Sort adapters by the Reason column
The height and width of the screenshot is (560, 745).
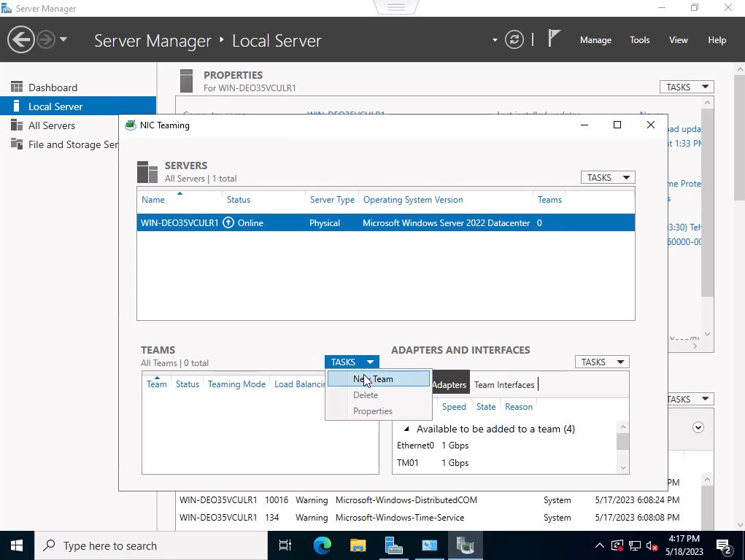[x=518, y=407]
